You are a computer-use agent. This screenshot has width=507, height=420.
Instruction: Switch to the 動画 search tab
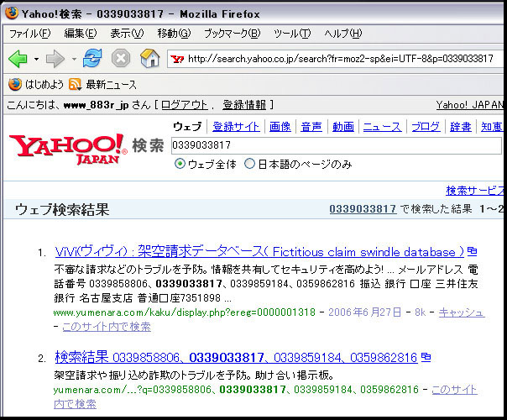(343, 127)
